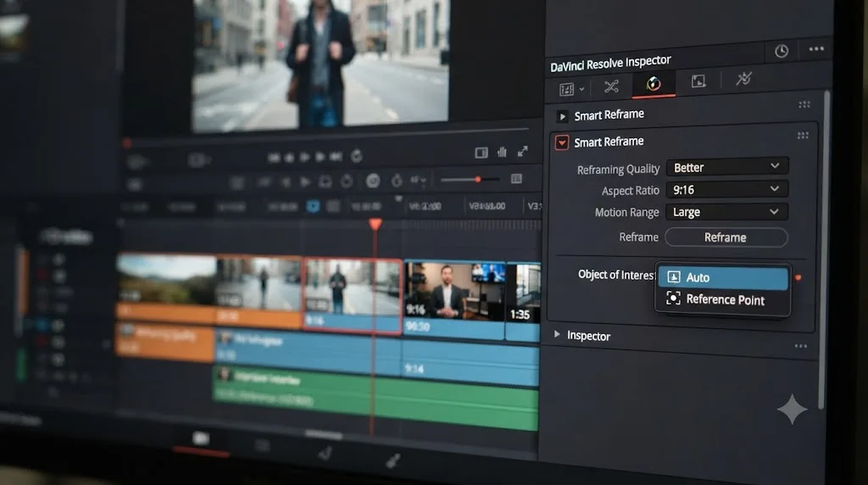Image resolution: width=868 pixels, height=485 pixels.
Task: Play in reverse using viewer transport
Action: pos(289,158)
